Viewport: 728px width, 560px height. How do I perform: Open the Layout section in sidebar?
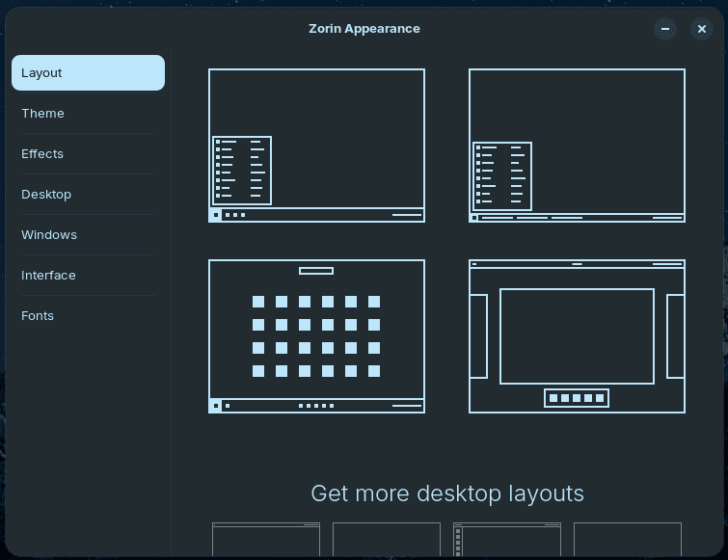coord(88,73)
